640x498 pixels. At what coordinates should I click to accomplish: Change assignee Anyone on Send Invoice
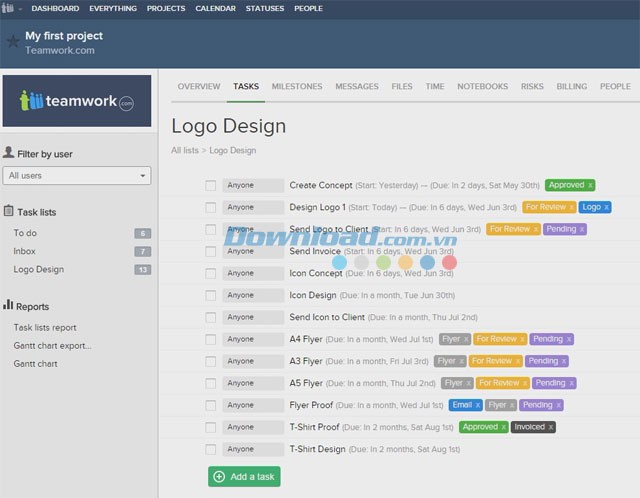tap(253, 251)
